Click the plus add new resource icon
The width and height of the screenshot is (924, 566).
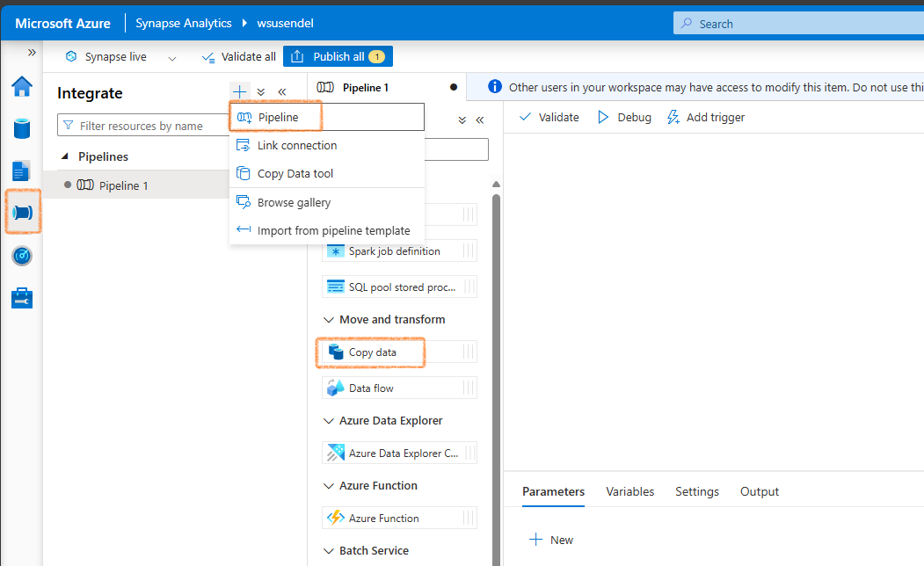240,92
